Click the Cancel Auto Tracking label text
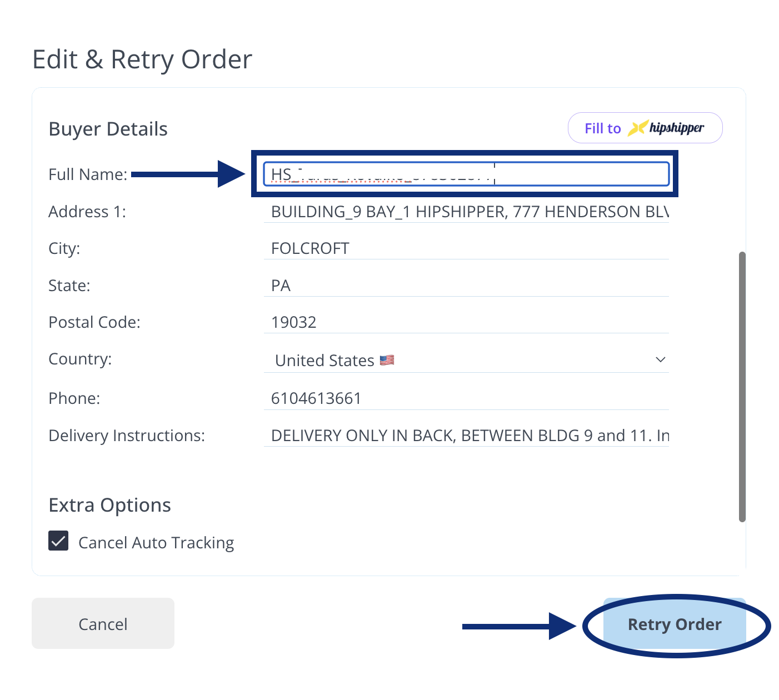The height and width of the screenshot is (700, 779). tap(156, 543)
